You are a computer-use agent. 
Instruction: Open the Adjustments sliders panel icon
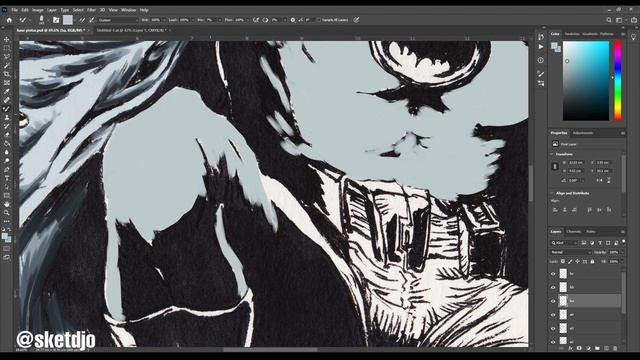[x=541, y=83]
